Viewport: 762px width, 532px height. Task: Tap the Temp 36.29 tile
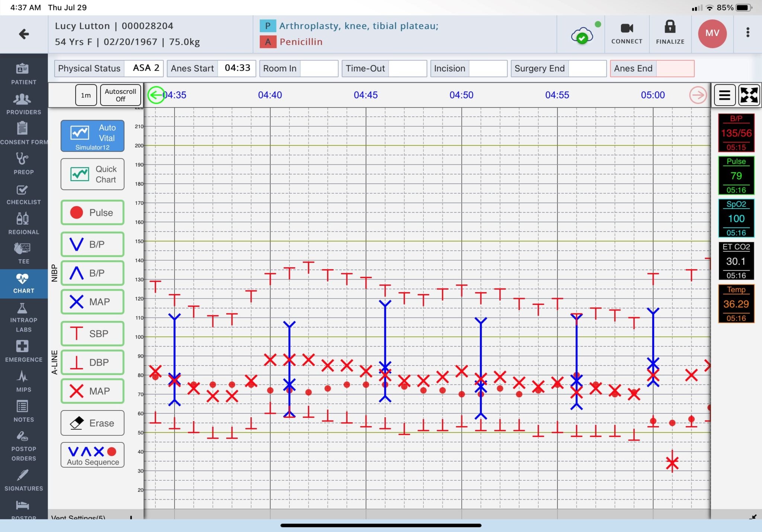click(x=736, y=304)
